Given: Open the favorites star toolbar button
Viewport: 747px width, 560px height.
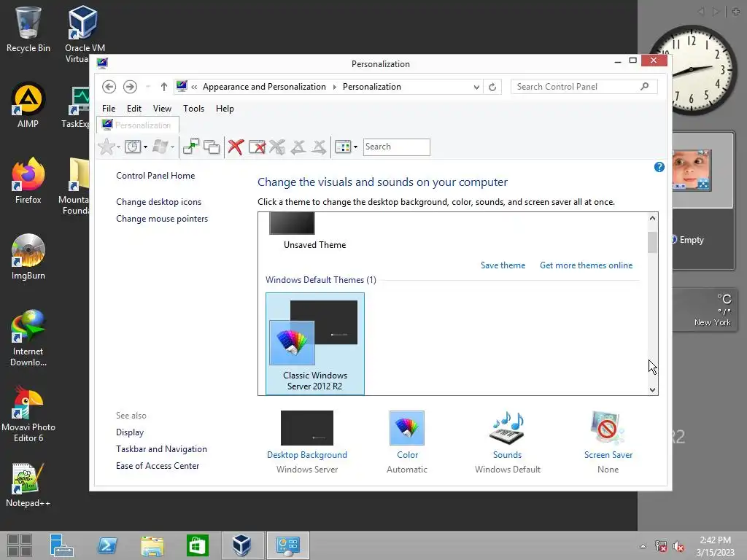Looking at the screenshot, I should coord(106,147).
